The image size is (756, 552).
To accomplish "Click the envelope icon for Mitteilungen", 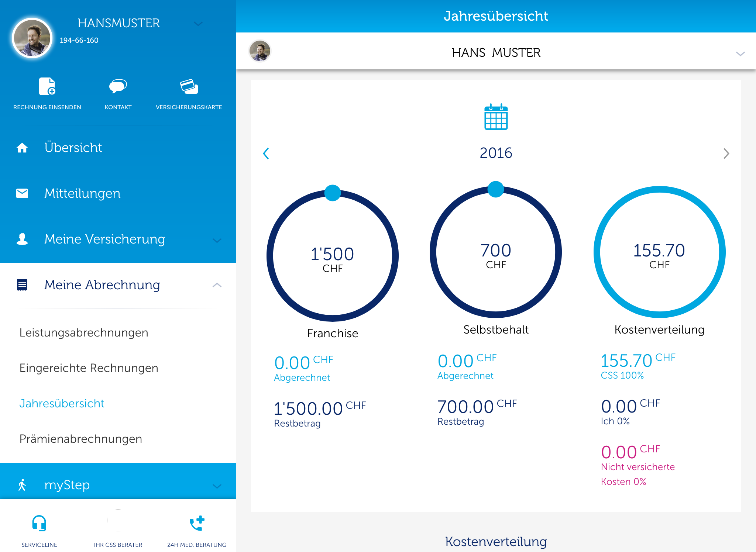I will pos(22,193).
